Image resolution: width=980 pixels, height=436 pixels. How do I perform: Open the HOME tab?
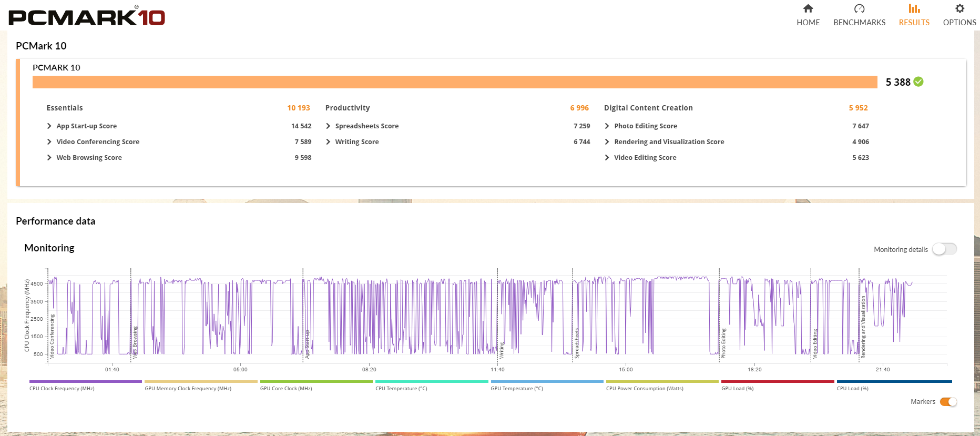808,16
